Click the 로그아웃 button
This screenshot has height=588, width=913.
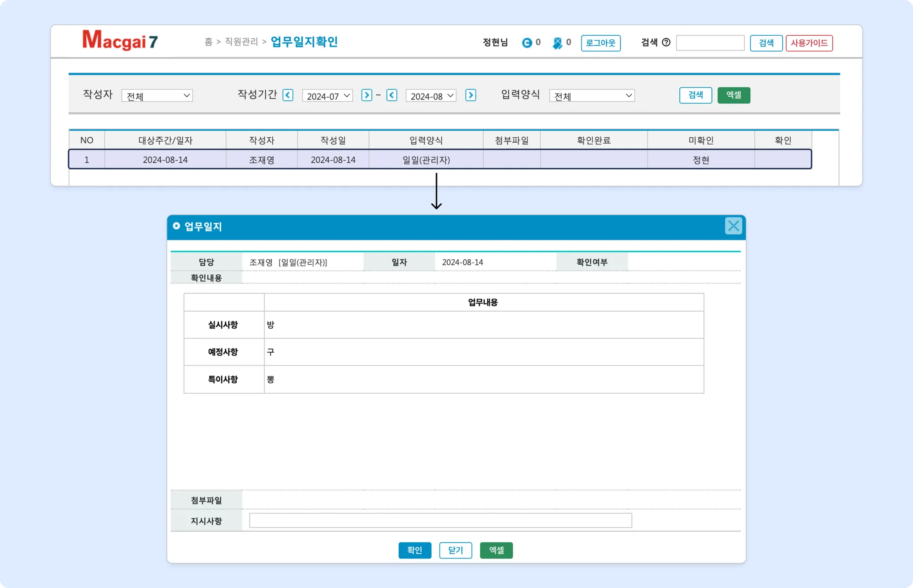(601, 43)
